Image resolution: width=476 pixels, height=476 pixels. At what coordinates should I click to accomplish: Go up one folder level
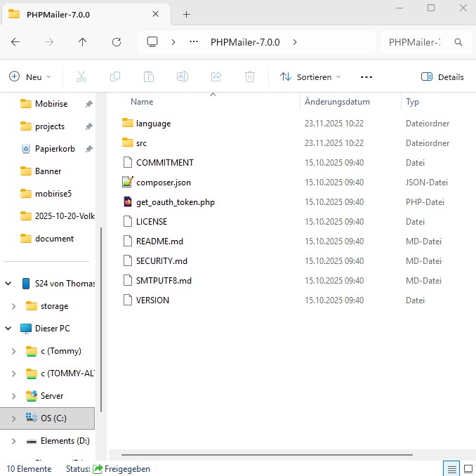point(83,42)
